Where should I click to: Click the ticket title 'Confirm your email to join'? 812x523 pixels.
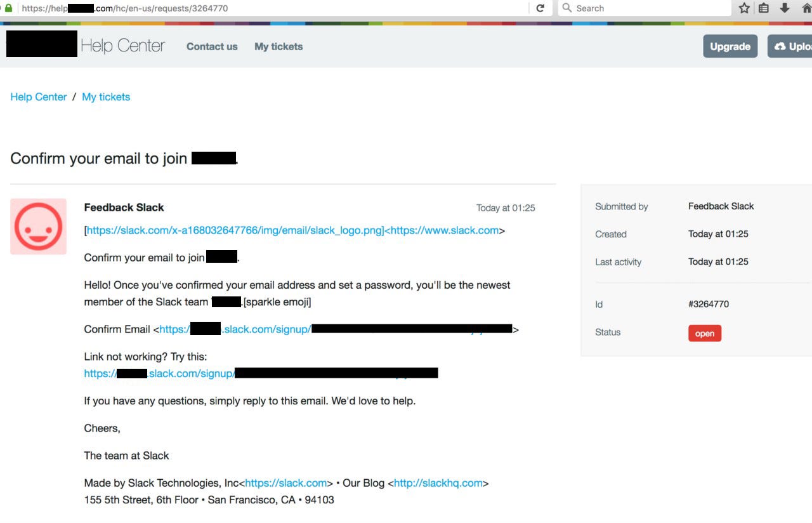124,158
